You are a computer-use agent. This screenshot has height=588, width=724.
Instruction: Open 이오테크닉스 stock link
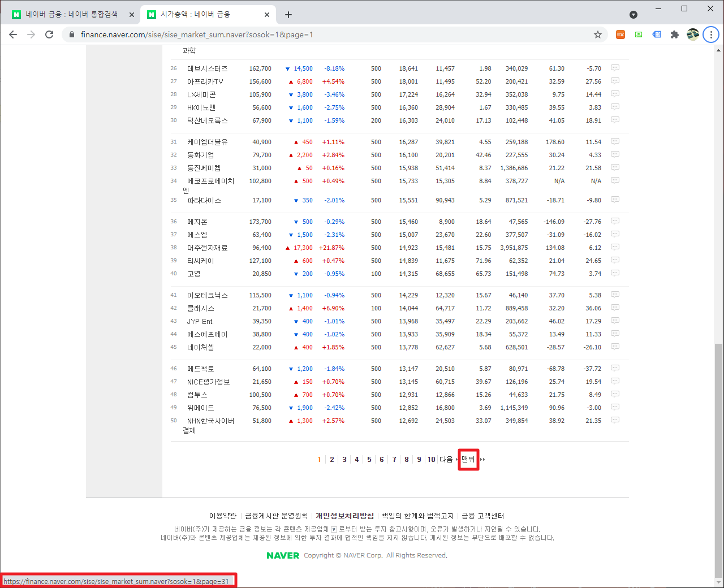pos(207,295)
